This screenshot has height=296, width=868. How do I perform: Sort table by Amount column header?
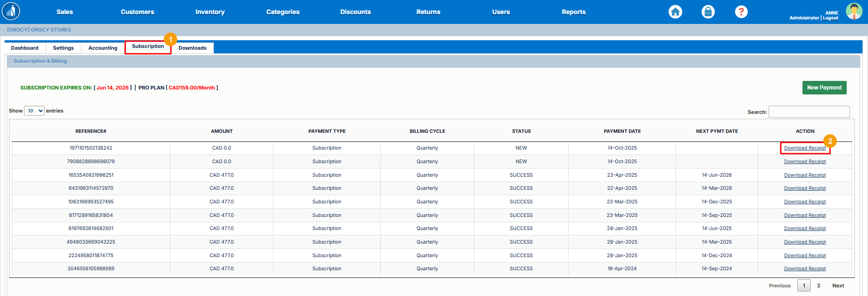click(222, 131)
